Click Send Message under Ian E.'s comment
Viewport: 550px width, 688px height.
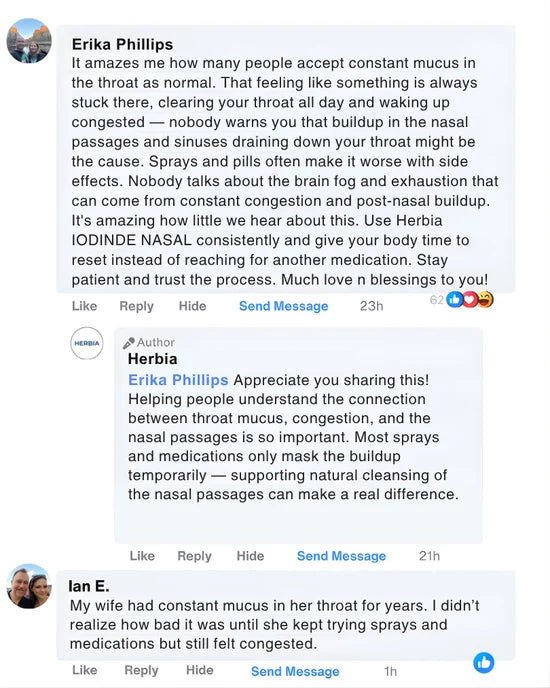click(x=295, y=671)
